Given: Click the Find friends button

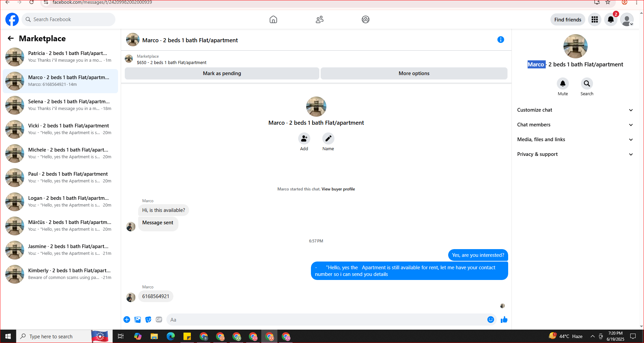Looking at the screenshot, I should point(568,19).
